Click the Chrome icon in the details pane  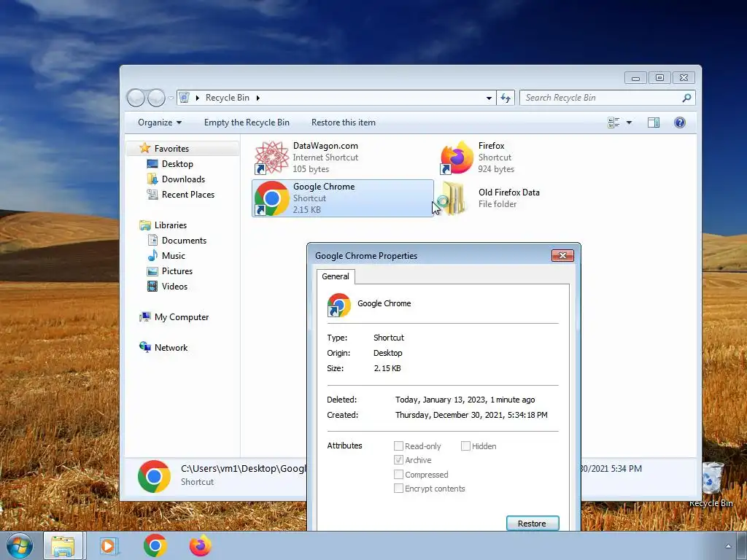[154, 476]
